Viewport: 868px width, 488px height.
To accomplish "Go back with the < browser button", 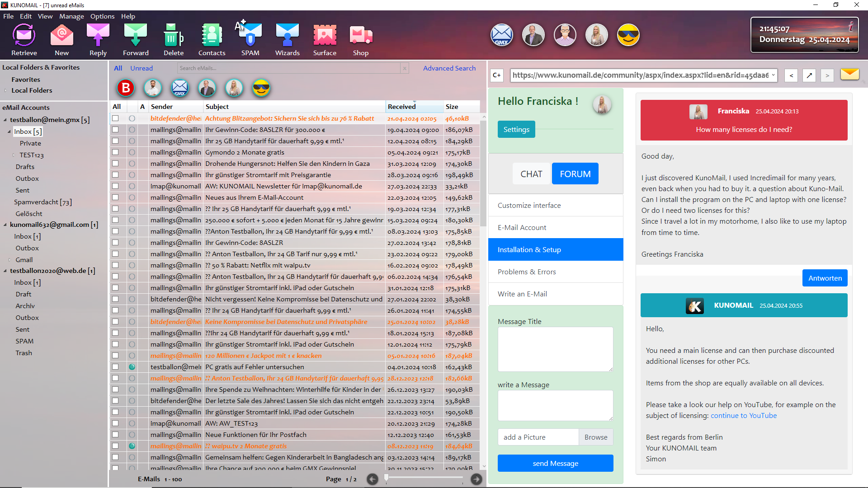I will click(x=791, y=75).
